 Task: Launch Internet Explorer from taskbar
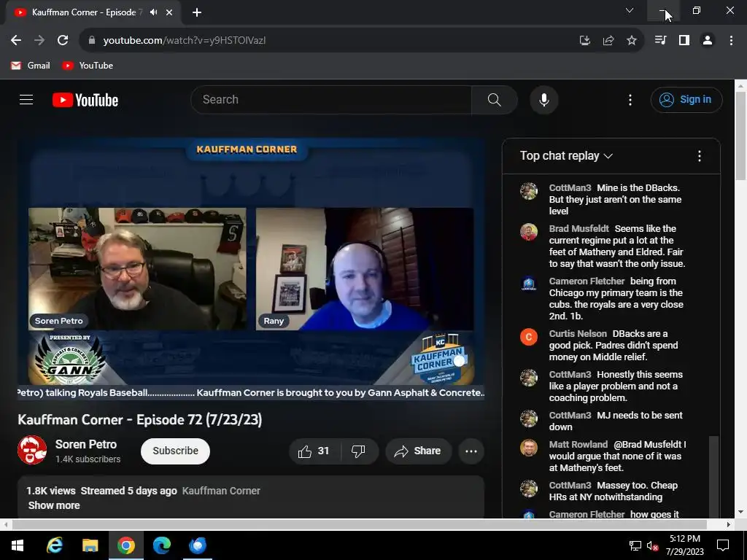[x=54, y=545]
